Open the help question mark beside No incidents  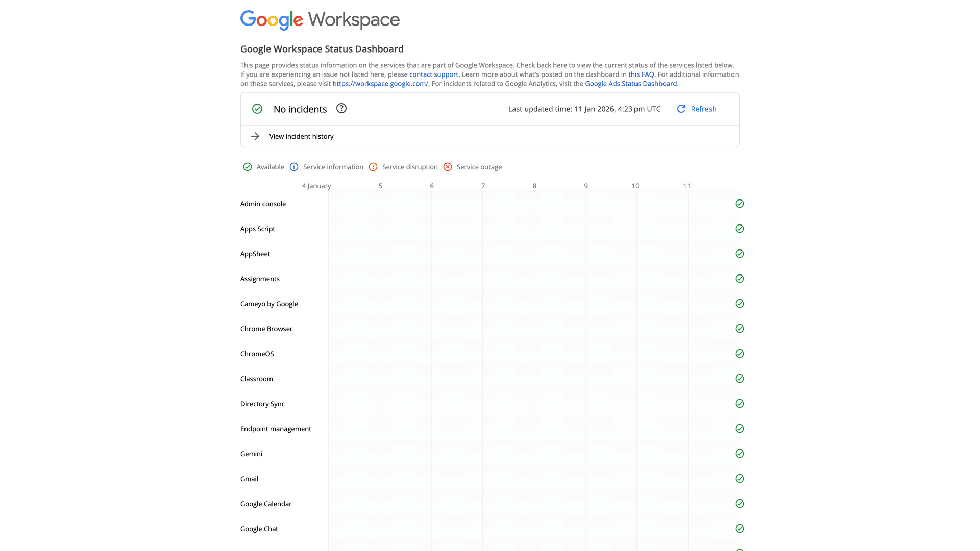coord(341,108)
